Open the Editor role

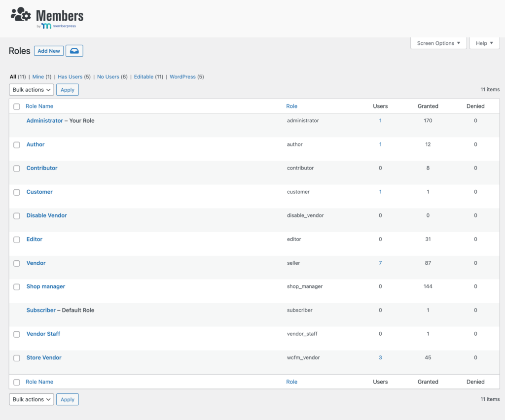[35, 240]
